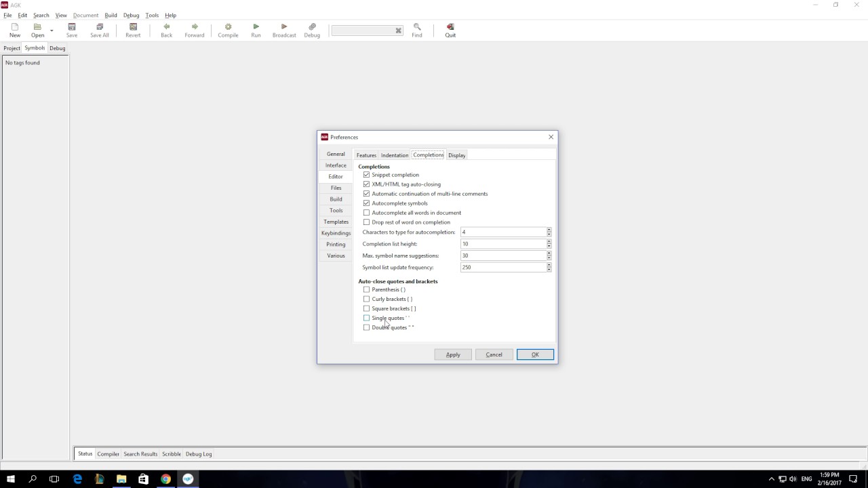Open Chrome from the taskbar
The width and height of the screenshot is (868, 488).
tap(165, 479)
